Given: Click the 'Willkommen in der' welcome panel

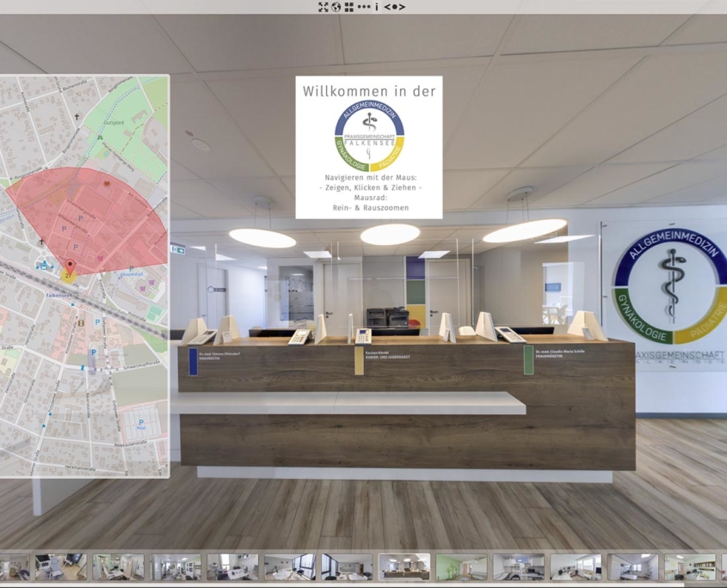Looking at the screenshot, I should pos(369,147).
